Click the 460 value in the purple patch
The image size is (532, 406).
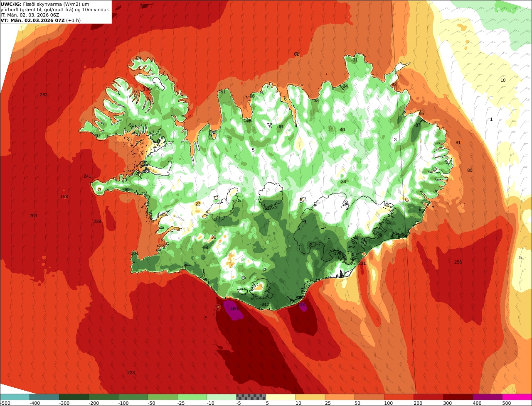click(234, 309)
